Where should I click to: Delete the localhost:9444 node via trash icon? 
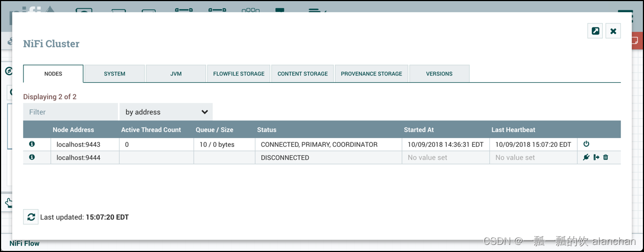[x=606, y=157]
